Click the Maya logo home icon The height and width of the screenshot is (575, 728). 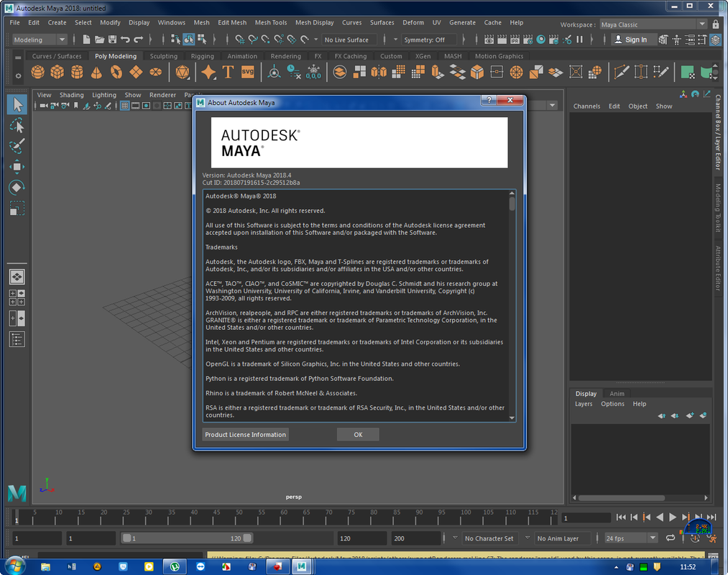(17, 493)
